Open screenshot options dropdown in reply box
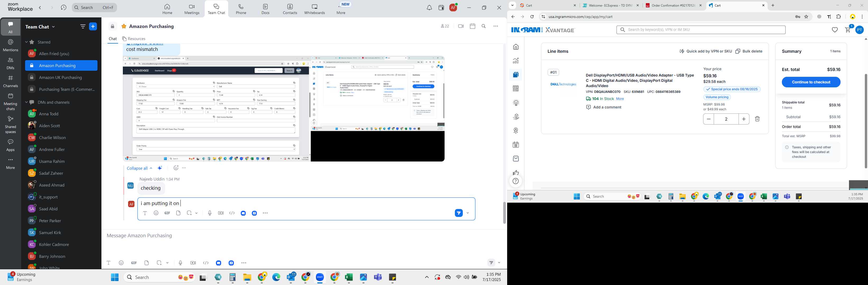Viewport: 868px width, 285px height. 197,213
